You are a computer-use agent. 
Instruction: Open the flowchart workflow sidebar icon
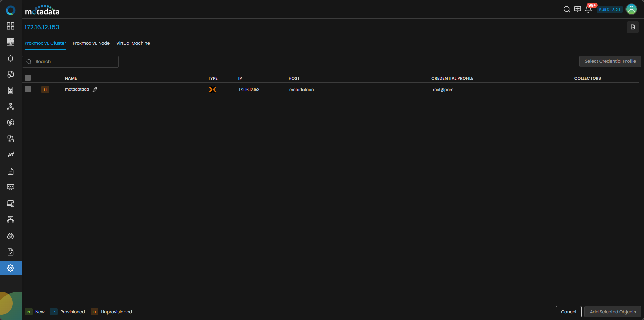(x=11, y=139)
